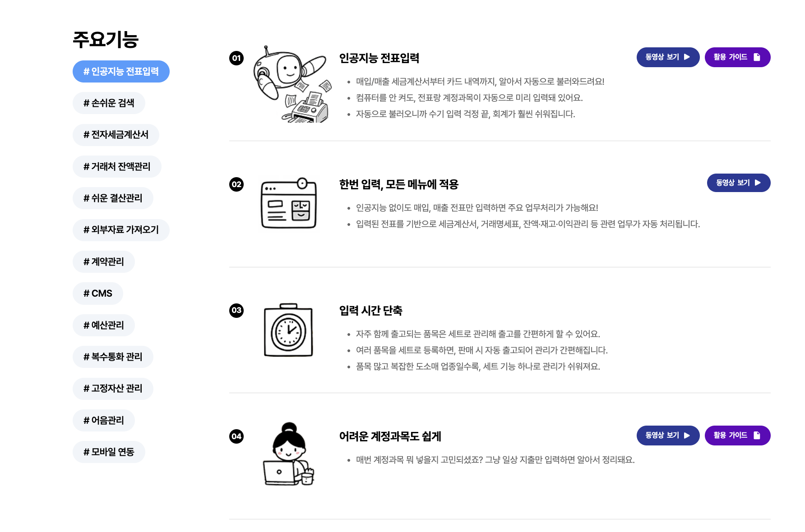This screenshot has width=805, height=532.
Task: Select the # 전자세금계산서 tag
Action: [x=116, y=134]
